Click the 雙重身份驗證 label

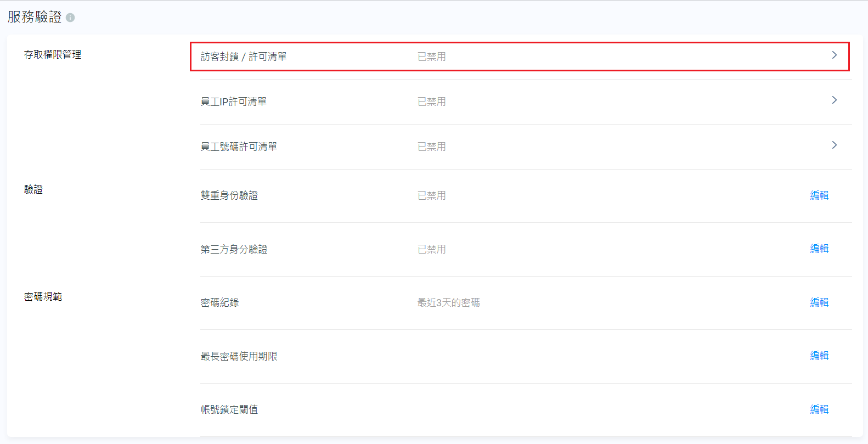click(x=229, y=195)
